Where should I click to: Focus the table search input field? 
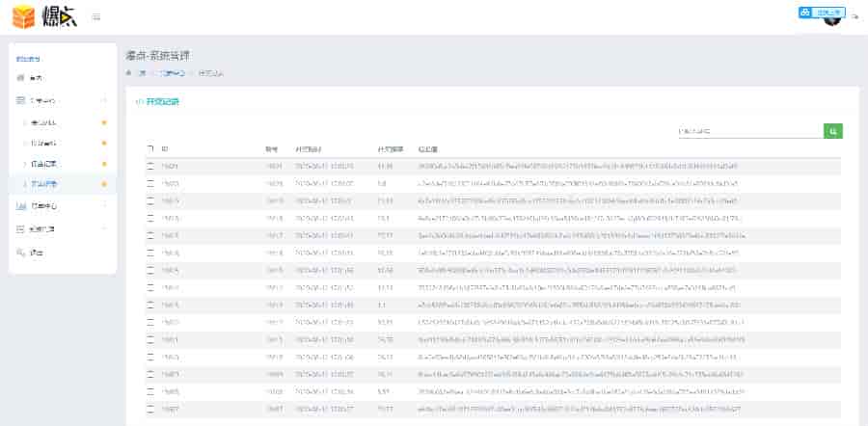coord(750,131)
